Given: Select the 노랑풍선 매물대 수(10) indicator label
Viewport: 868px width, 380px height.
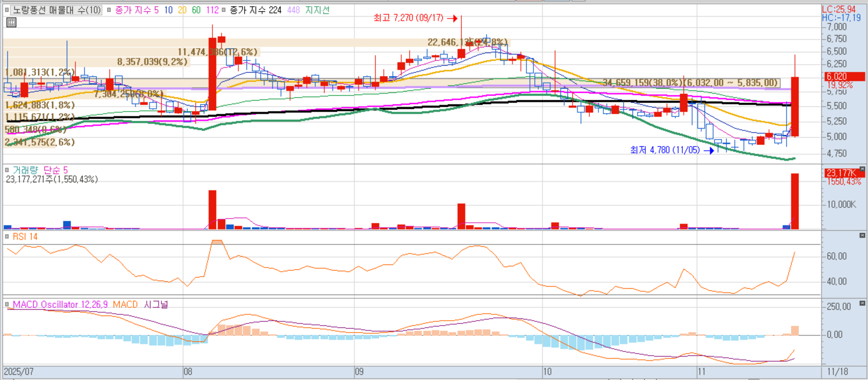Looking at the screenshot, I should [x=56, y=10].
